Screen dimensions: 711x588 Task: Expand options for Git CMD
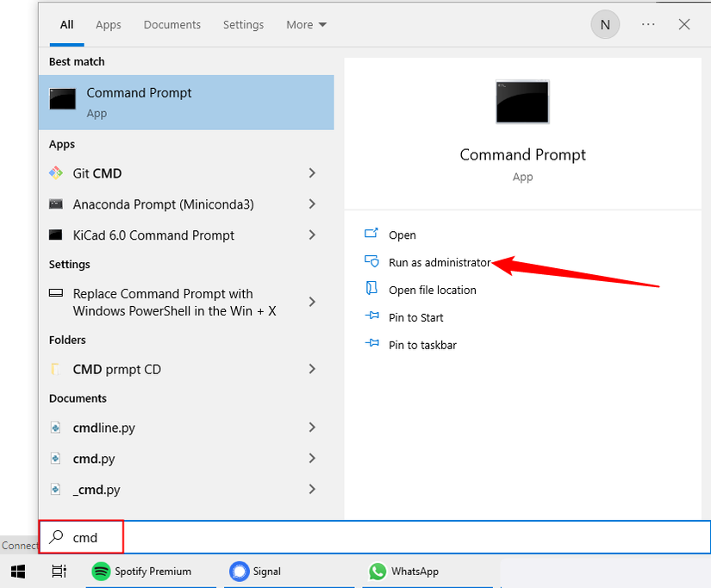311,173
